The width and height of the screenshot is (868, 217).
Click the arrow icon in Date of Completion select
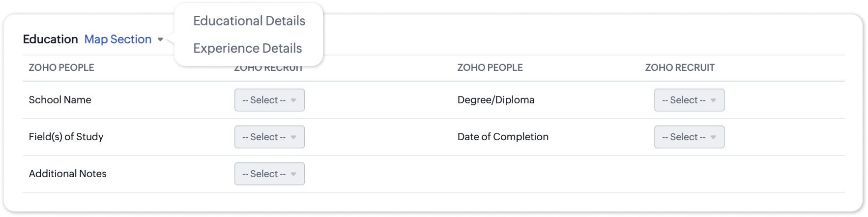point(713,137)
